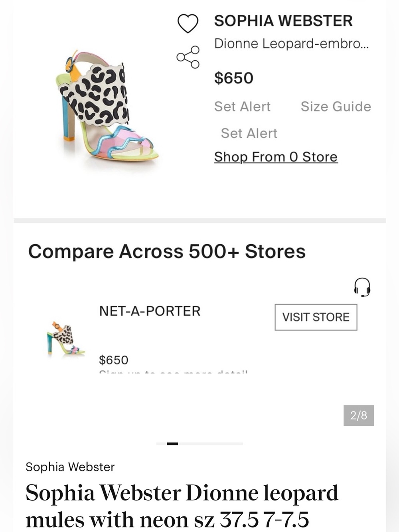Open the SOPHIA WEBSTER brand heading
The width and height of the screenshot is (399, 532).
coord(283,21)
